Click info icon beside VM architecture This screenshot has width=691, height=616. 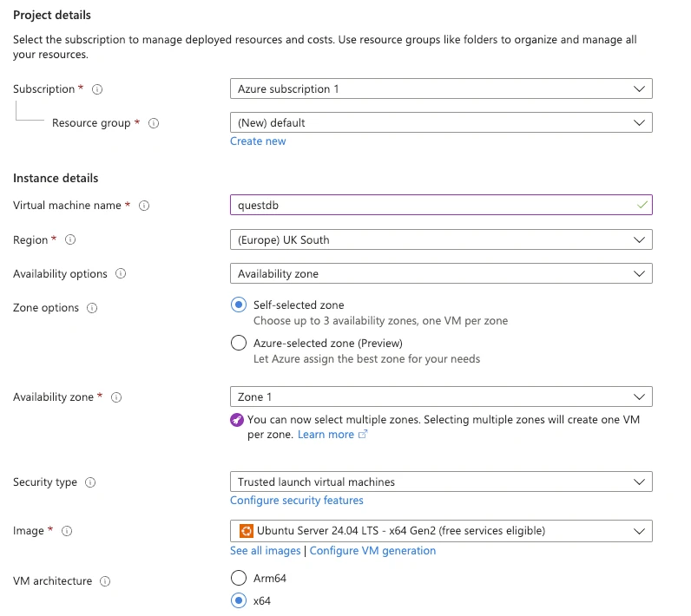coord(105,581)
